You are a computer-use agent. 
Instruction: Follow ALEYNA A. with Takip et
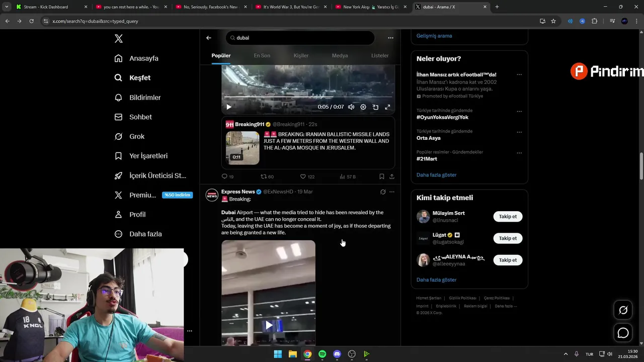click(x=508, y=260)
